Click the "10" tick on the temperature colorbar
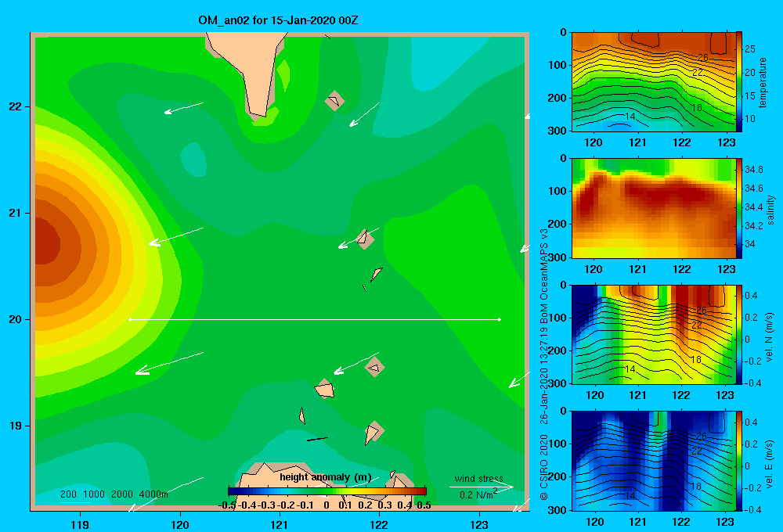 [x=750, y=119]
